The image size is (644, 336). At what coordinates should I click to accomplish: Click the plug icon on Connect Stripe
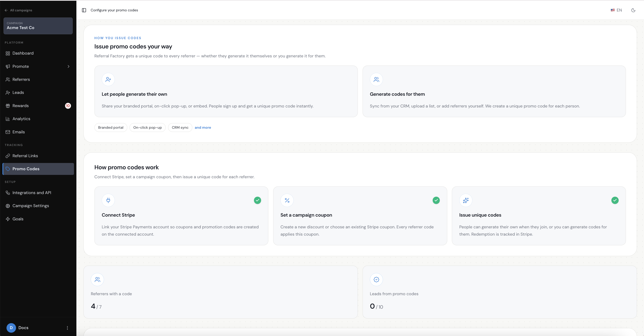point(108,200)
